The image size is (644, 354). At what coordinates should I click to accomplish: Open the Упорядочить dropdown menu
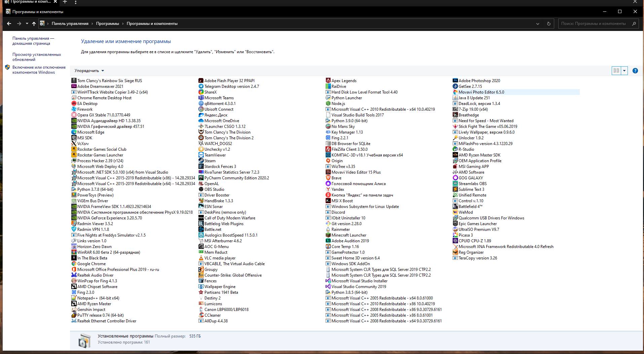click(89, 71)
